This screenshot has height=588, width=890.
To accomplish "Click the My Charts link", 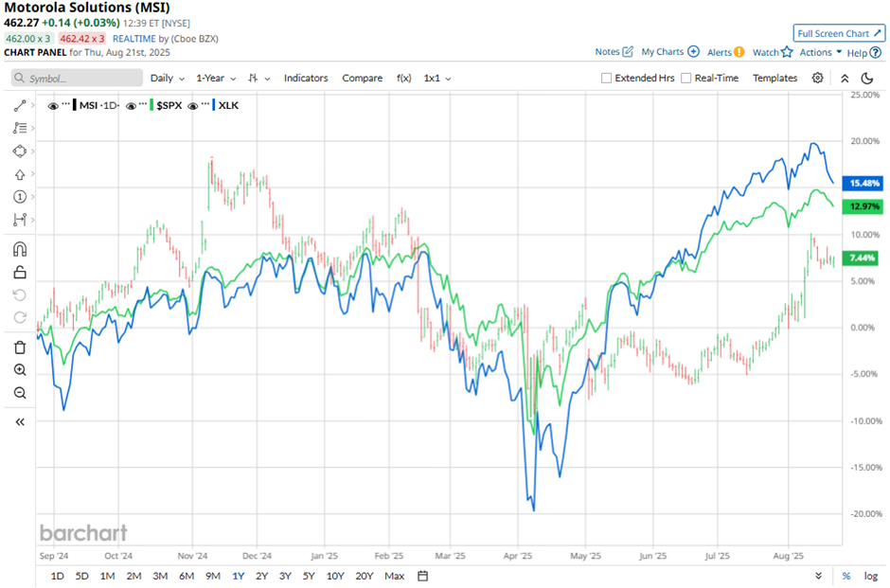I will (663, 52).
